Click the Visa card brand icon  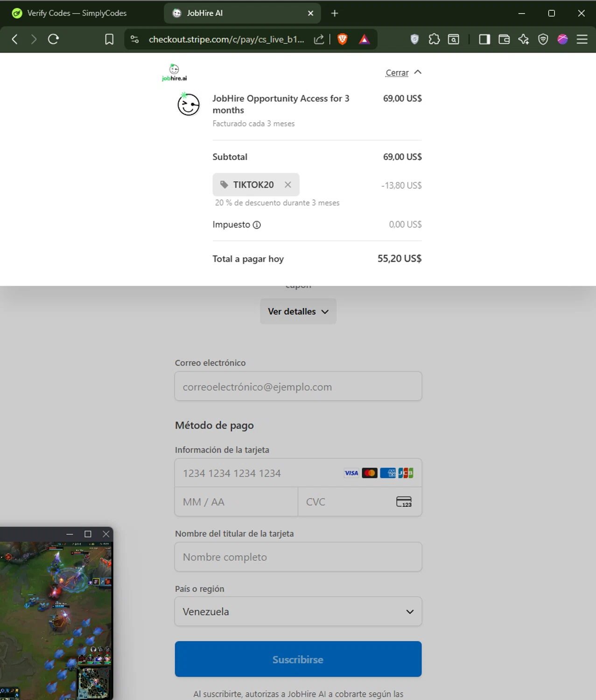tap(351, 473)
